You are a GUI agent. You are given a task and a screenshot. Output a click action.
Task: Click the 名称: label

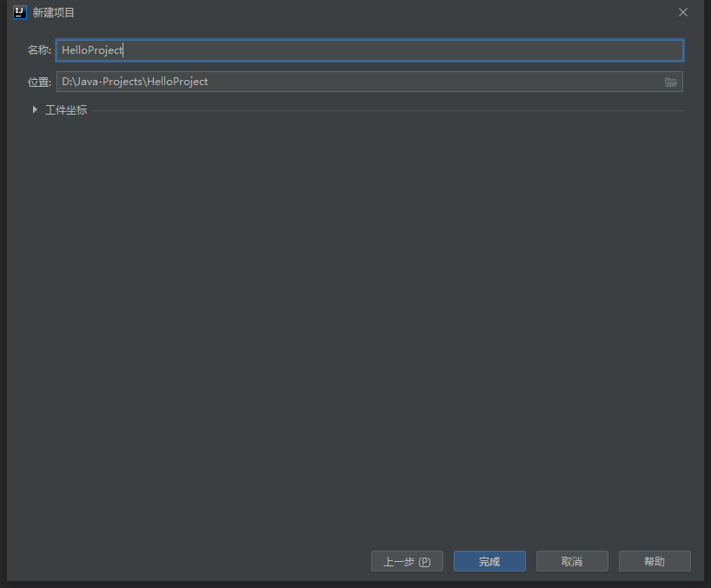(x=39, y=50)
